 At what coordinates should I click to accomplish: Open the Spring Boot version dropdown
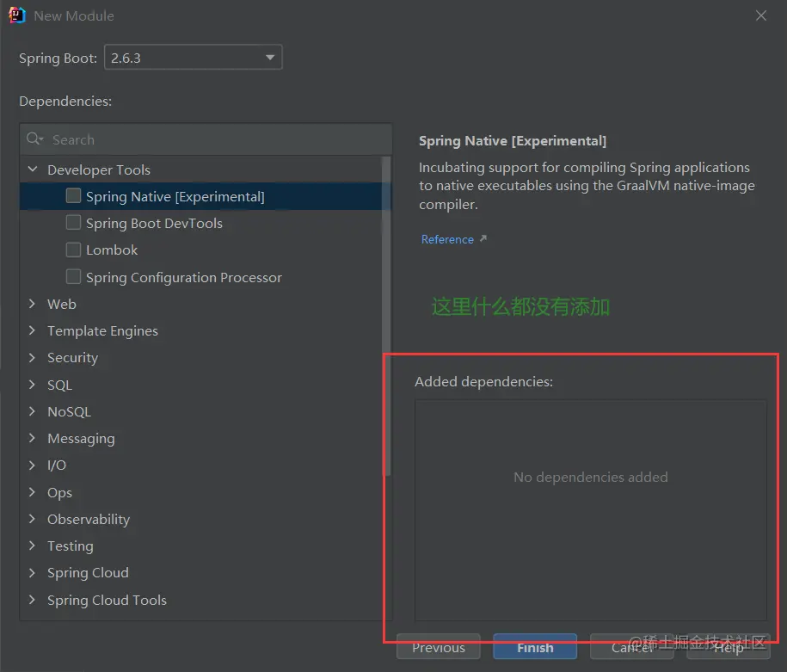194,58
